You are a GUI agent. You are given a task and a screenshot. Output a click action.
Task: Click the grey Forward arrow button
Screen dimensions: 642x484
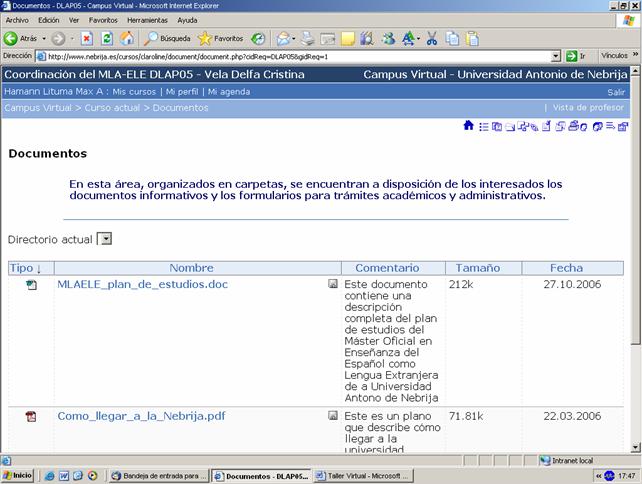(x=58, y=39)
